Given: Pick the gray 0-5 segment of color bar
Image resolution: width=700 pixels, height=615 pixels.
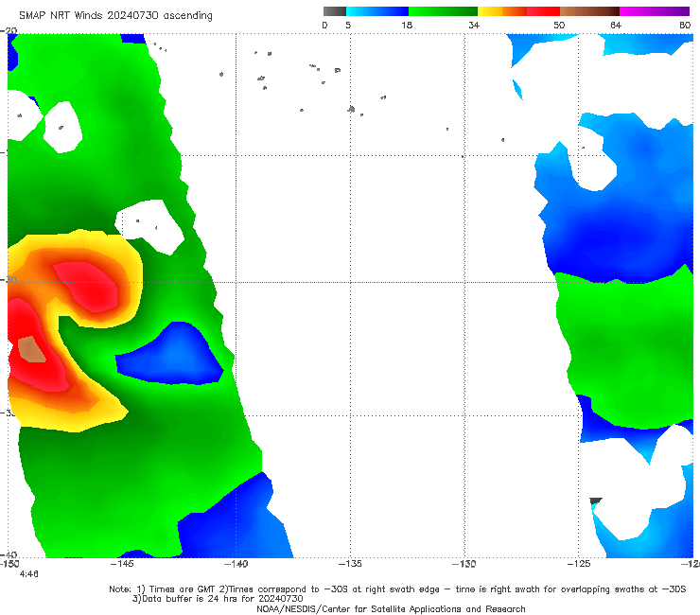Looking at the screenshot, I should click(334, 11).
